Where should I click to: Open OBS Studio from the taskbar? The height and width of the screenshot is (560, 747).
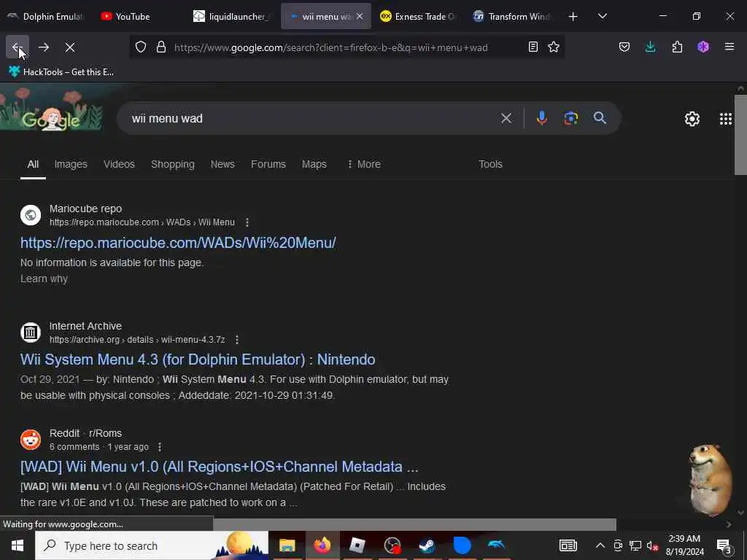392,545
